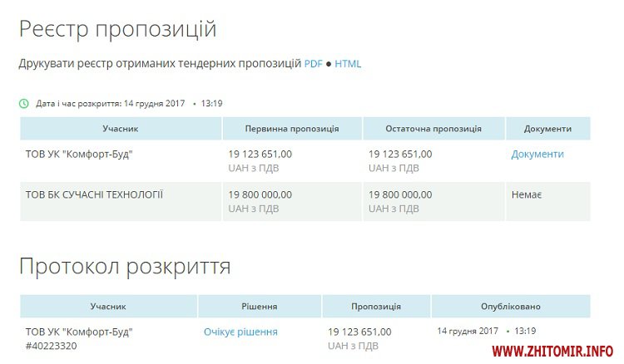Click the Учасник header in the protocol table

coord(108,306)
